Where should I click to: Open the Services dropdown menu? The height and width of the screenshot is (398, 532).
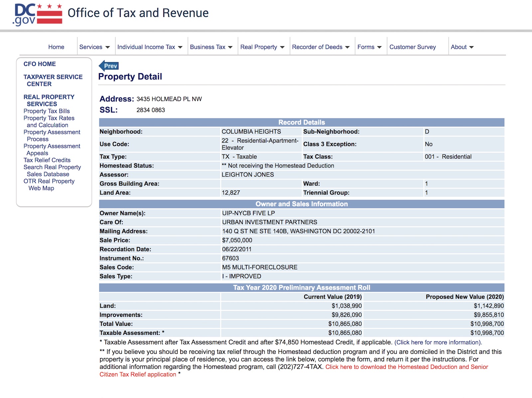pyautogui.click(x=94, y=47)
